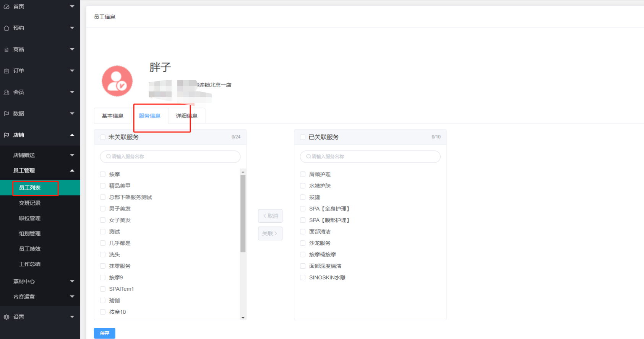This screenshot has height=339, width=644.
Task: Switch to the 基本信息 tab
Action: click(112, 116)
